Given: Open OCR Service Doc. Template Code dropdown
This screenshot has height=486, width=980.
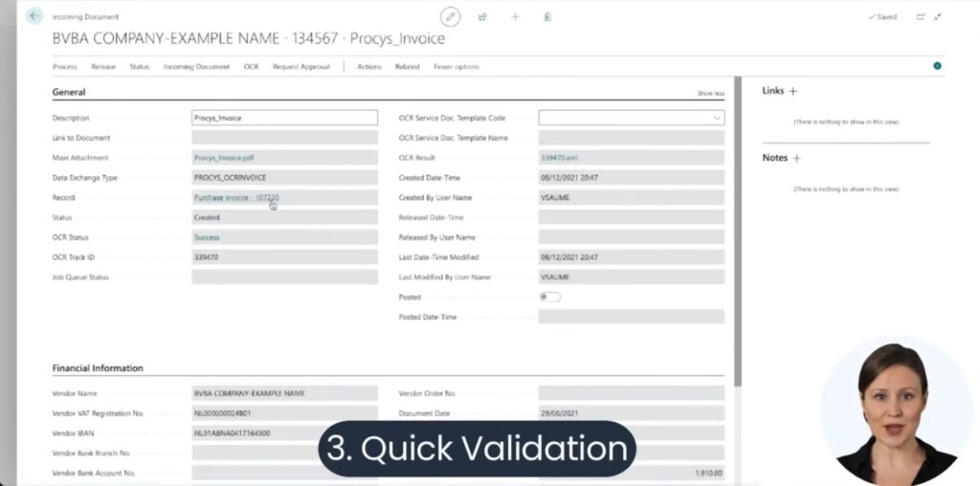Looking at the screenshot, I should [717, 118].
